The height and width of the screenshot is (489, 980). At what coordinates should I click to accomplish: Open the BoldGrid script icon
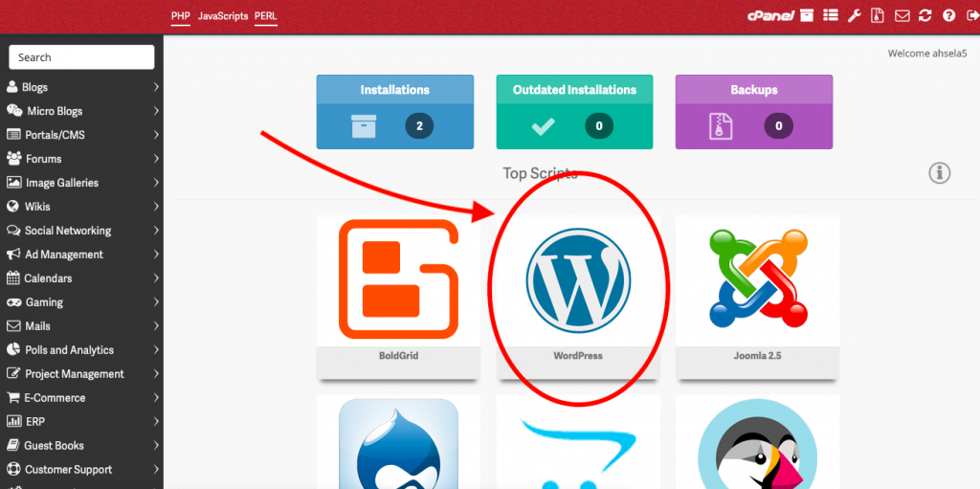point(398,278)
